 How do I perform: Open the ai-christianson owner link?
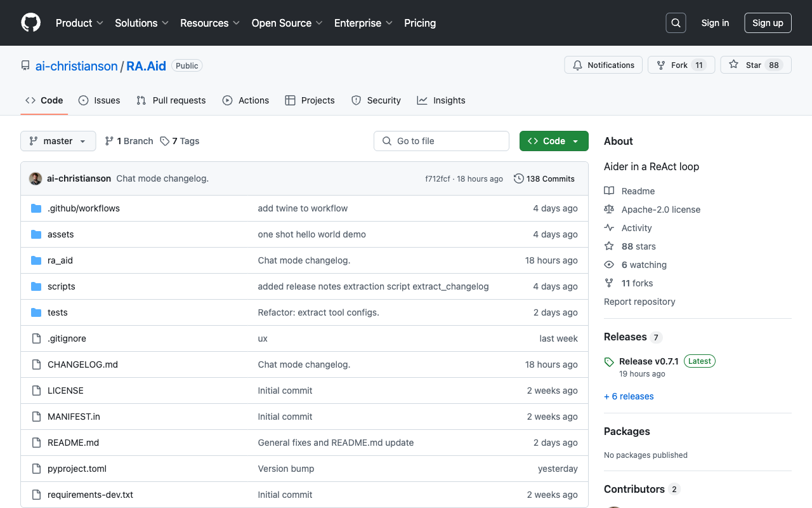77,66
